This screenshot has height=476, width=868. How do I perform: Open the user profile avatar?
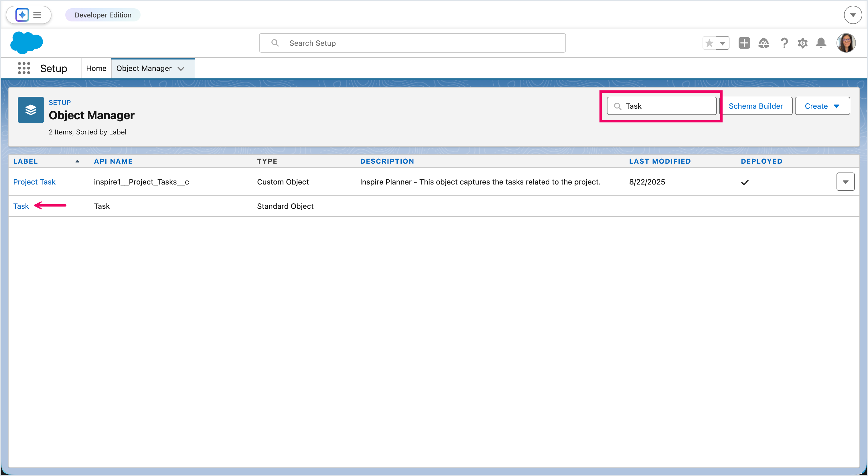coord(846,43)
